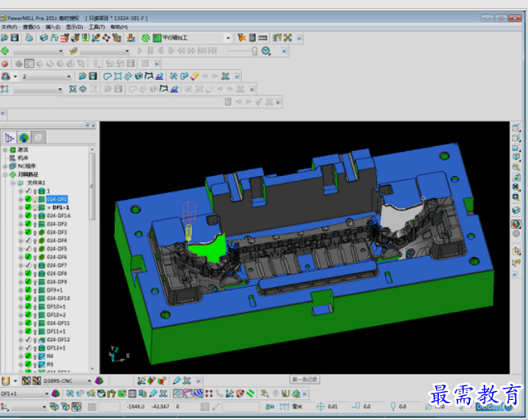Open the toolpath dropdown in simulation toolbar
This screenshot has width=528, height=420.
point(60,51)
